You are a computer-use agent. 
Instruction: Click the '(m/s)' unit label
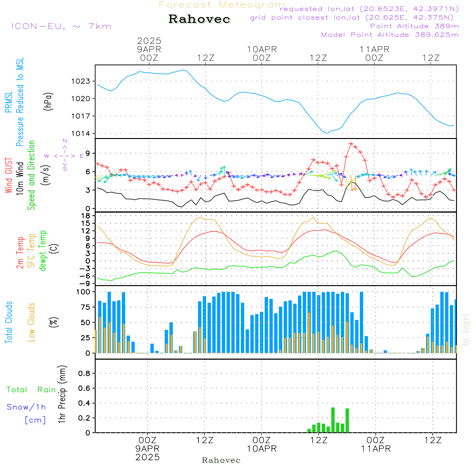pyautogui.click(x=46, y=175)
